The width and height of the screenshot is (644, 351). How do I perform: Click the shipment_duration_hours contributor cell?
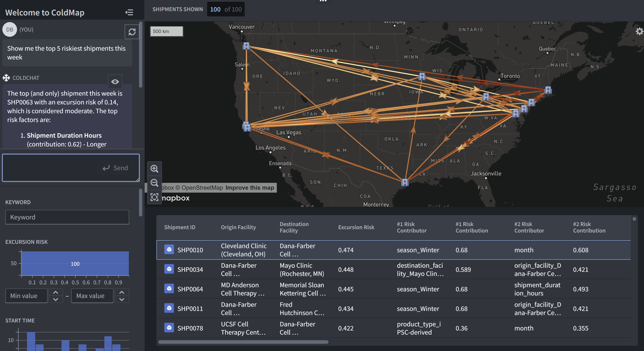[537, 289]
